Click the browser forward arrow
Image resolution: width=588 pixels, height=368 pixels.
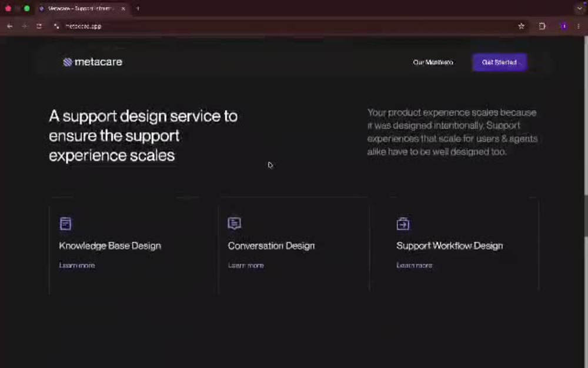[x=24, y=26]
